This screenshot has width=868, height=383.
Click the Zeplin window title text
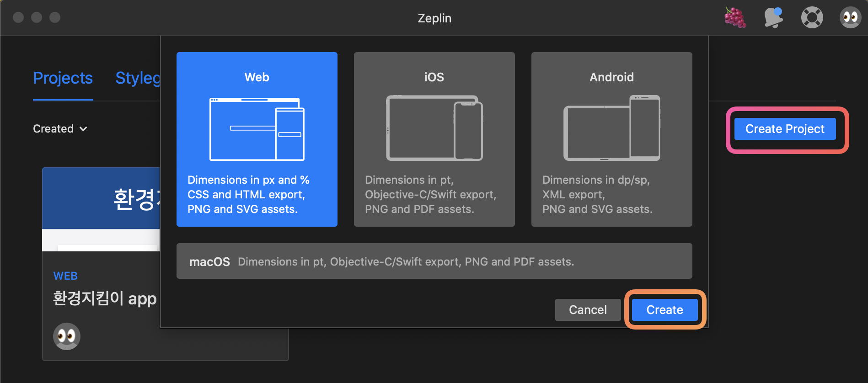click(434, 18)
